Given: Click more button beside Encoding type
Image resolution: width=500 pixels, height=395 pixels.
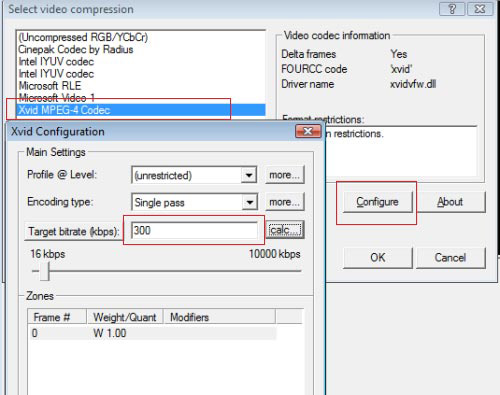Looking at the screenshot, I should (285, 202).
